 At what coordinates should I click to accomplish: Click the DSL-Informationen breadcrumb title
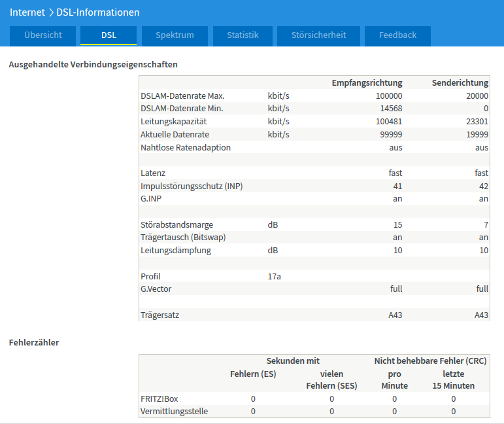point(98,12)
